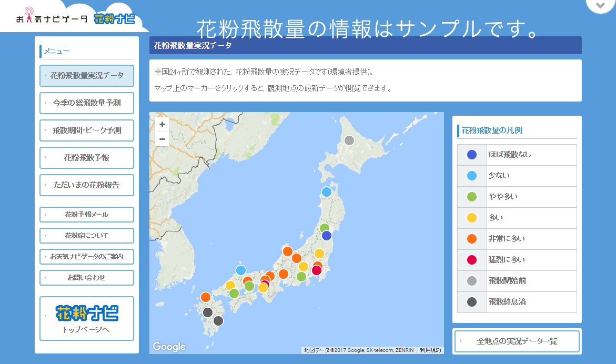616x364 pixels.
Task: Click the 花粉ナビ logo in the header
Action: point(114,19)
